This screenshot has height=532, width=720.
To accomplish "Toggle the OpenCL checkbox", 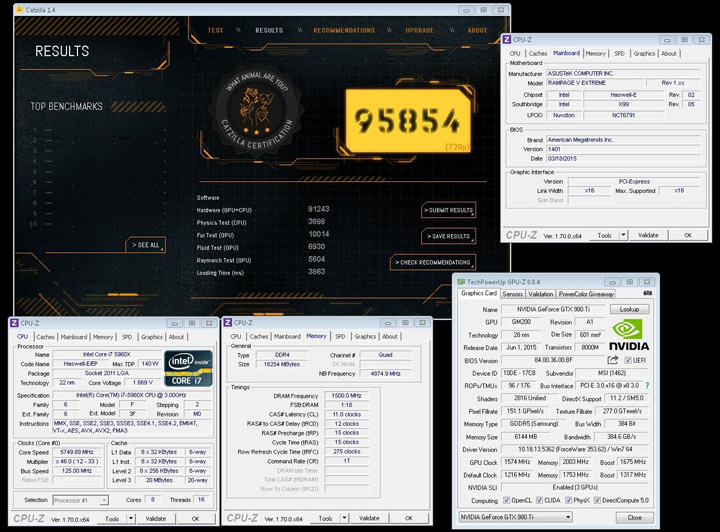I will click(x=506, y=500).
